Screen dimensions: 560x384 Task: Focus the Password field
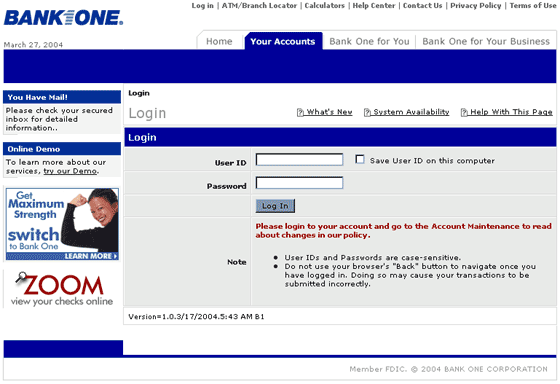pos(299,183)
